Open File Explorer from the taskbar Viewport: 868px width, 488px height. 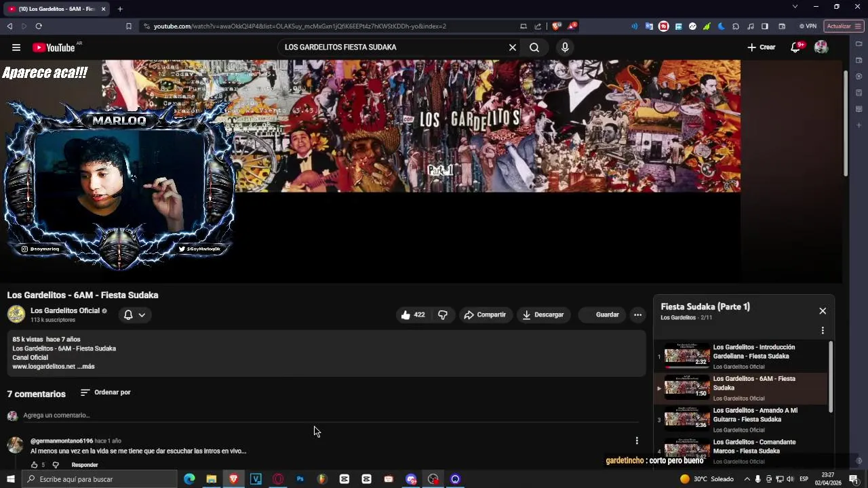(x=212, y=479)
